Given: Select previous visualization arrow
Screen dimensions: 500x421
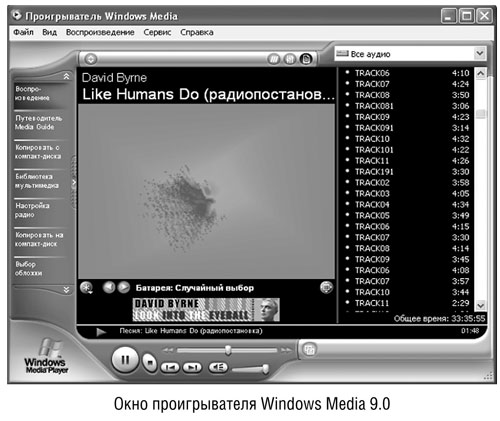Looking at the screenshot, I should point(109,287).
